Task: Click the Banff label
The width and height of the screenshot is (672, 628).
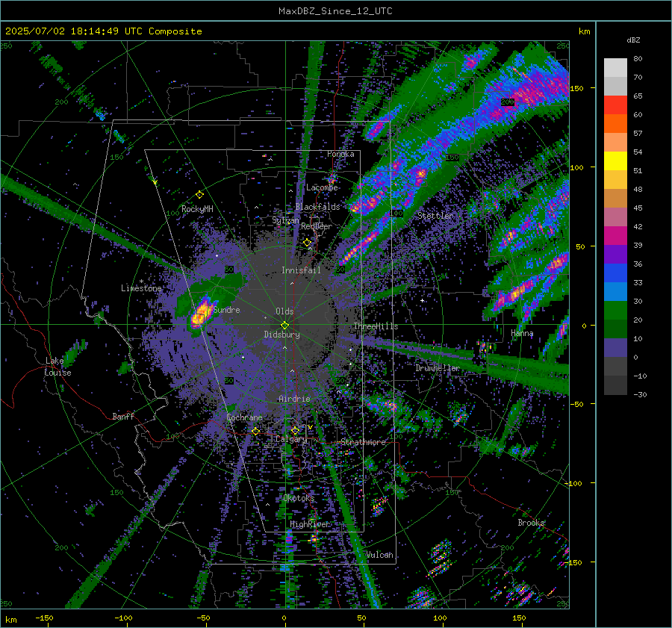Action: click(x=123, y=416)
